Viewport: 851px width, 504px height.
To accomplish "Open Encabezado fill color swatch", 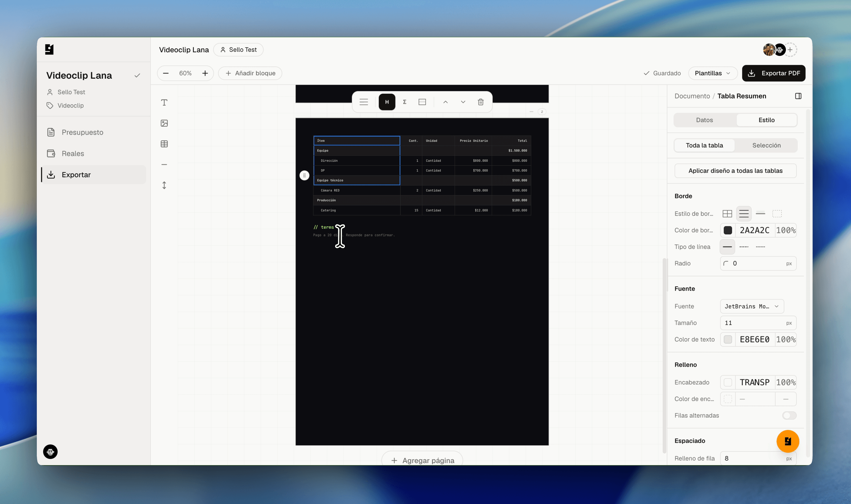I will click(728, 382).
